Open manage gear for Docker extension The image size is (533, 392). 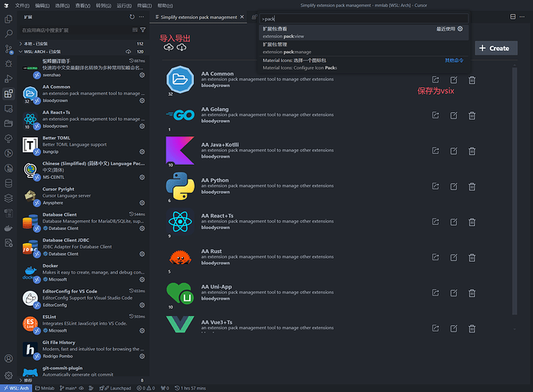(x=142, y=280)
